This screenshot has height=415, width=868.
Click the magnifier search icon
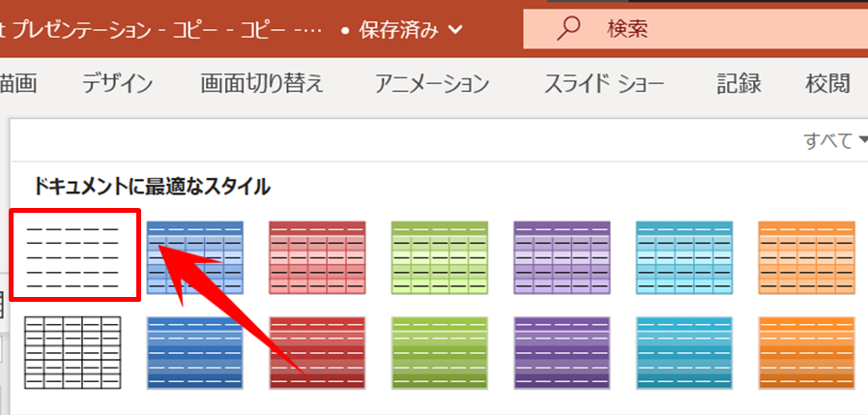(x=568, y=29)
